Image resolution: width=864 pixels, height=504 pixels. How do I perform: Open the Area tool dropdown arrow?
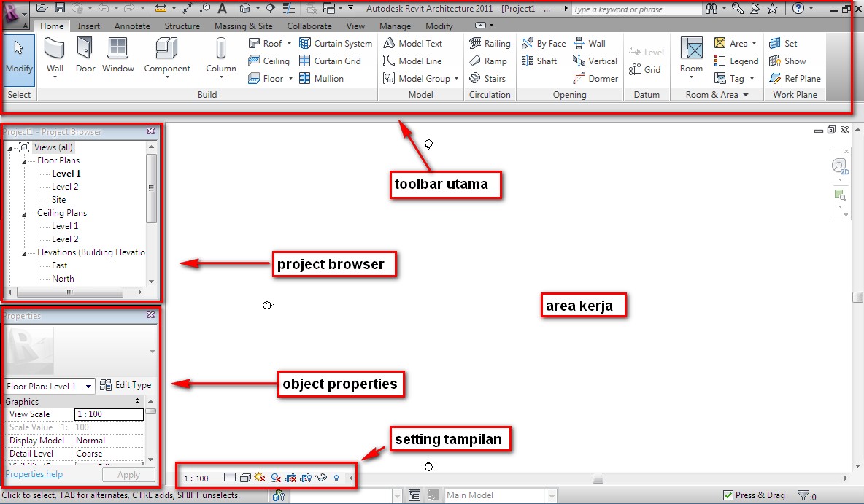point(754,44)
